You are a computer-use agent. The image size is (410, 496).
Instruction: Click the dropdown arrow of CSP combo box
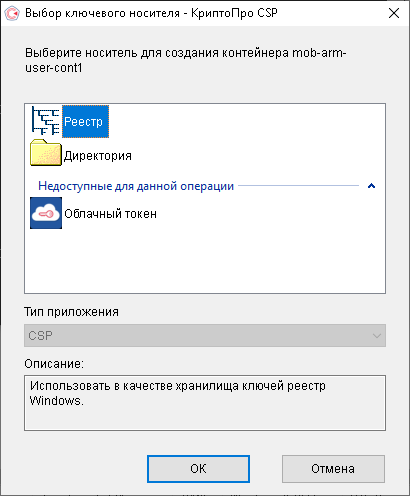(377, 336)
